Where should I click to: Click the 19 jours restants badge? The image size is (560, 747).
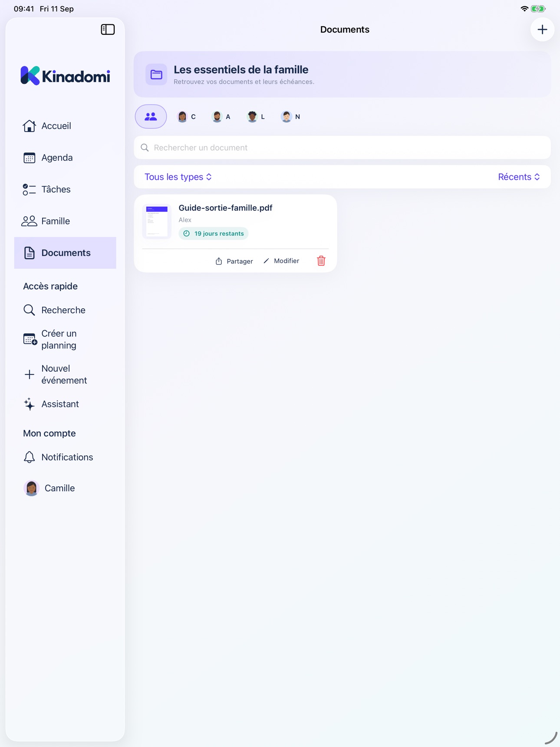click(x=214, y=234)
